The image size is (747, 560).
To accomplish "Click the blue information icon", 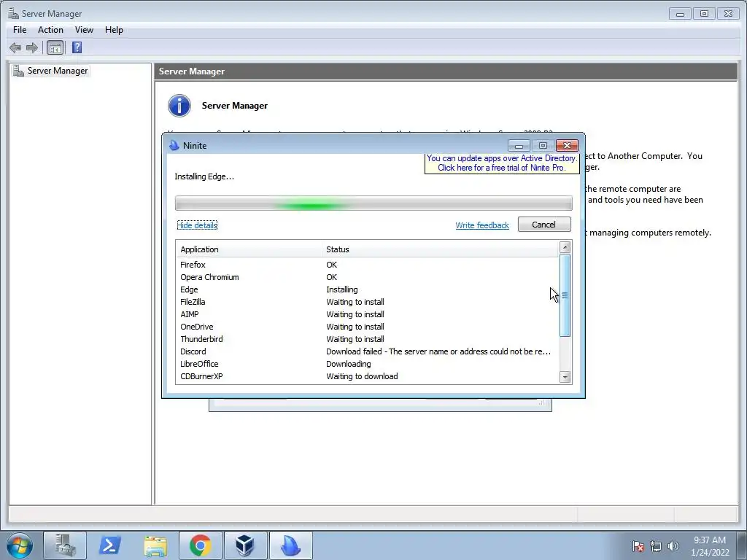I will 179,106.
